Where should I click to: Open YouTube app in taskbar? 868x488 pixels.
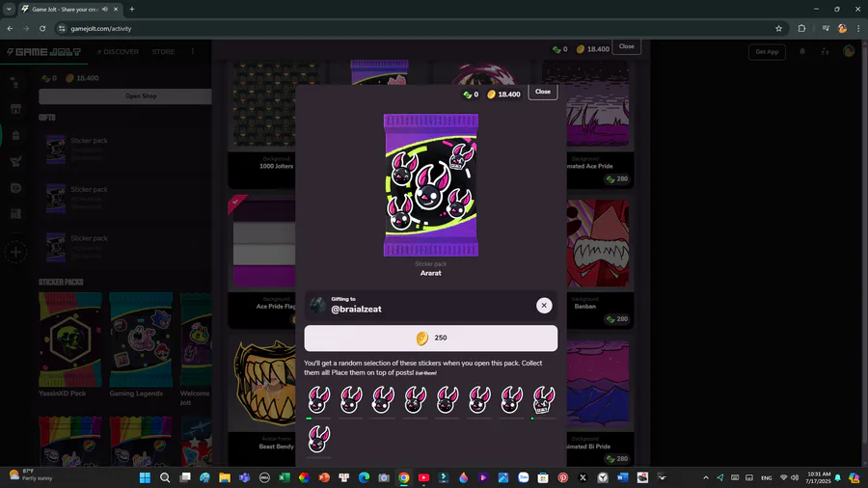(423, 477)
